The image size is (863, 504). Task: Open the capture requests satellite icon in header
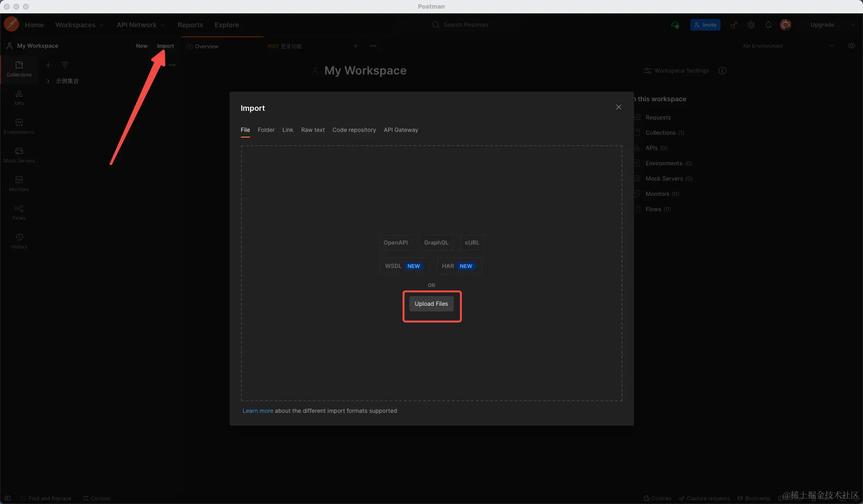pyautogui.click(x=734, y=25)
